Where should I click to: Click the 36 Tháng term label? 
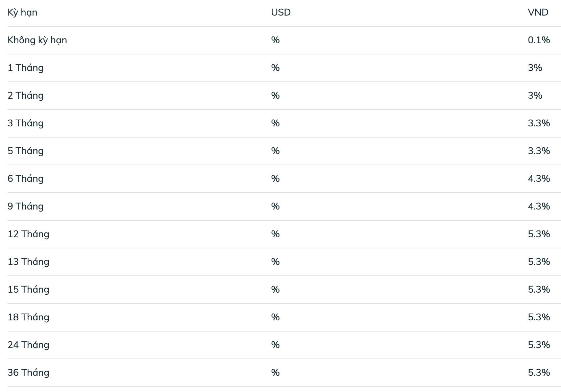[28, 373]
